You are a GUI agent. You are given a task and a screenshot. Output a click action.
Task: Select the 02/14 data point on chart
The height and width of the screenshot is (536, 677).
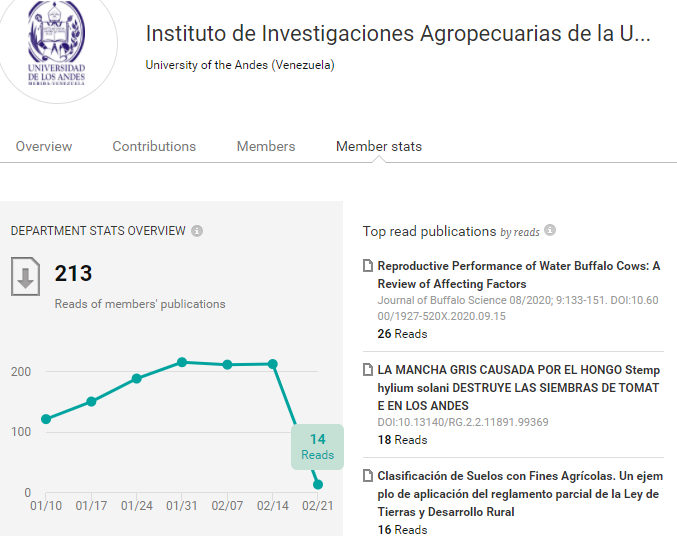[x=272, y=364]
